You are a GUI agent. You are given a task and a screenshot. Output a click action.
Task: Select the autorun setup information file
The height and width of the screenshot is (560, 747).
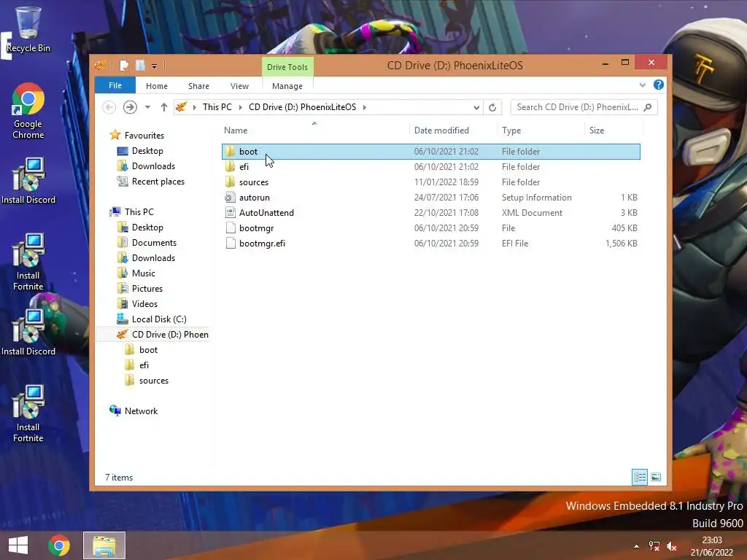[430, 197]
